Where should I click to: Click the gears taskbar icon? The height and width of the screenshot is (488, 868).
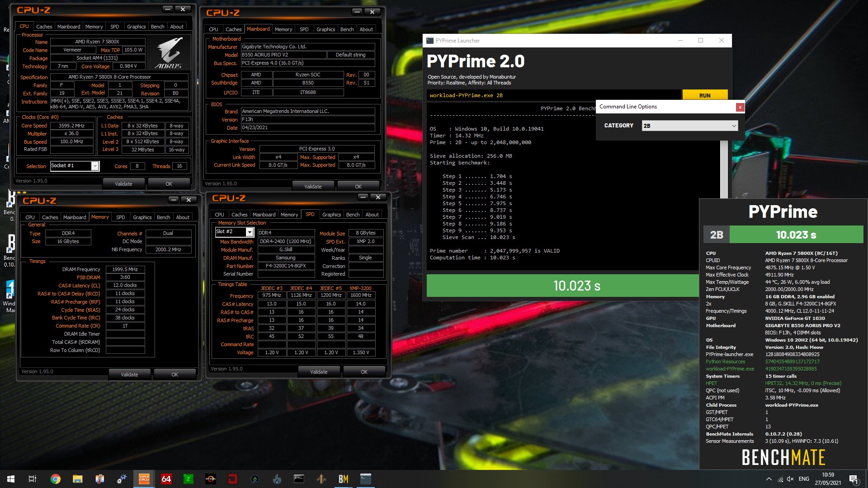122,479
